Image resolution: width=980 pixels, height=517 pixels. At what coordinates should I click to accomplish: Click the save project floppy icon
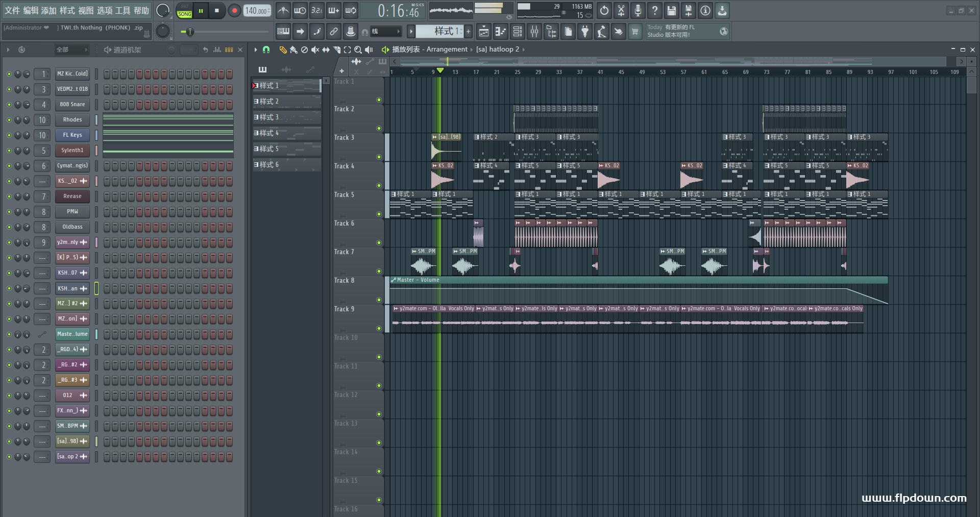pyautogui.click(x=672, y=11)
